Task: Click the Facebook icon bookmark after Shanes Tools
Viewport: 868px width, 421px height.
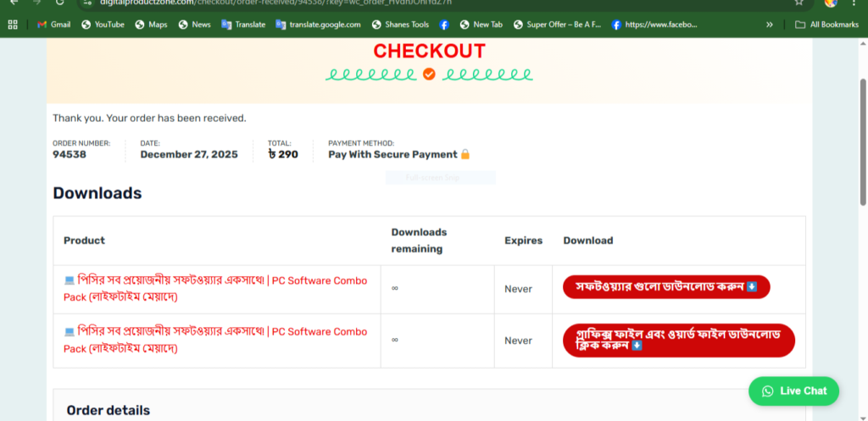Action: pos(444,25)
